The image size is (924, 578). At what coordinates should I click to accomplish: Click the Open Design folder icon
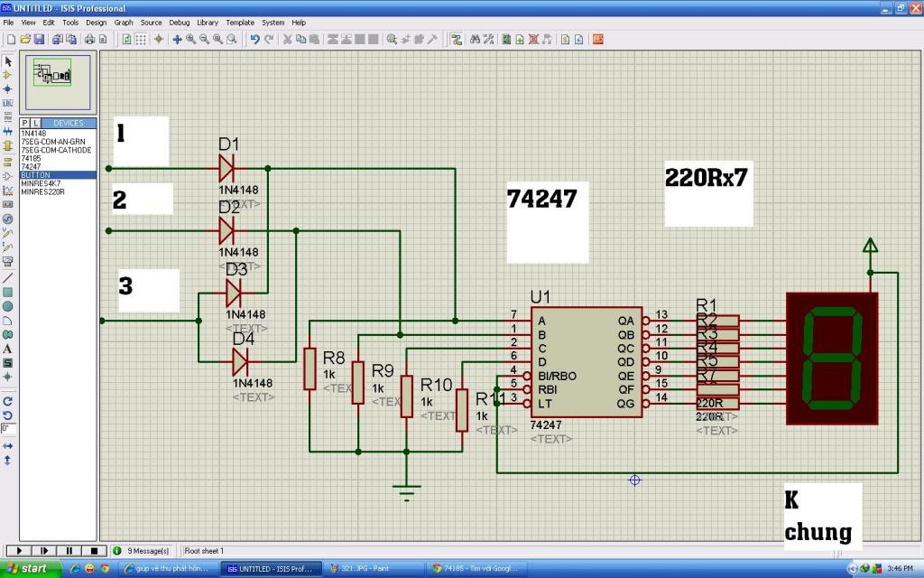[x=25, y=40]
